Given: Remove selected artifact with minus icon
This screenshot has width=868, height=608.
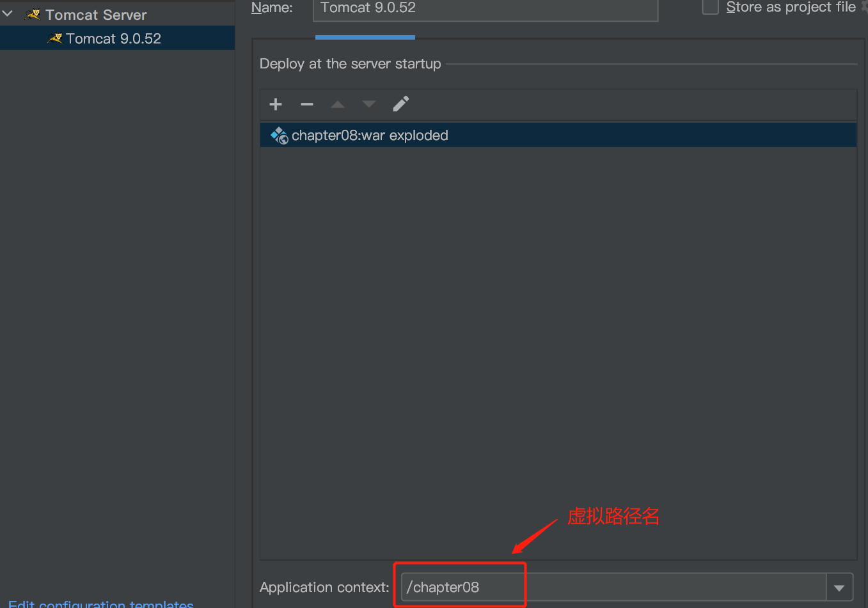Looking at the screenshot, I should coord(307,104).
